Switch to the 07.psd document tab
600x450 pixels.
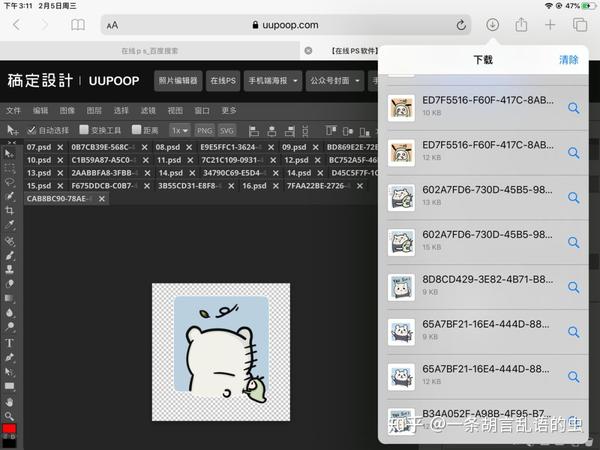pyautogui.click(x=39, y=147)
